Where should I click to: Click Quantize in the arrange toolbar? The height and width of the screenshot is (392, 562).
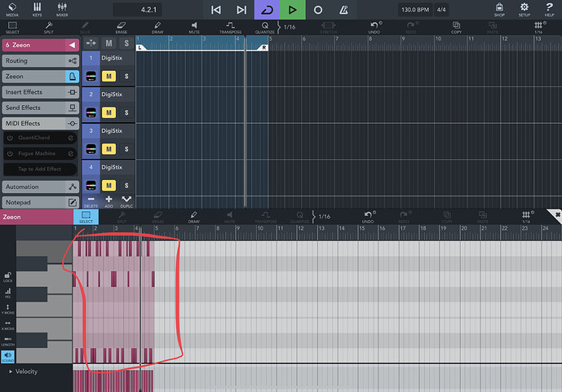(x=265, y=28)
